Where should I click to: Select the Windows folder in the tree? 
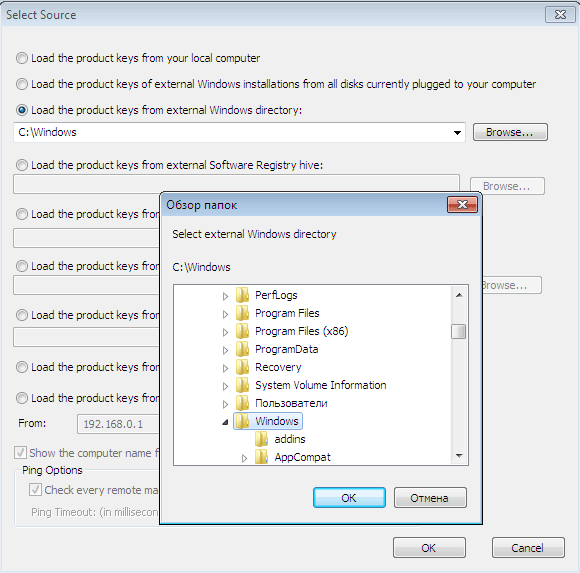tap(277, 421)
